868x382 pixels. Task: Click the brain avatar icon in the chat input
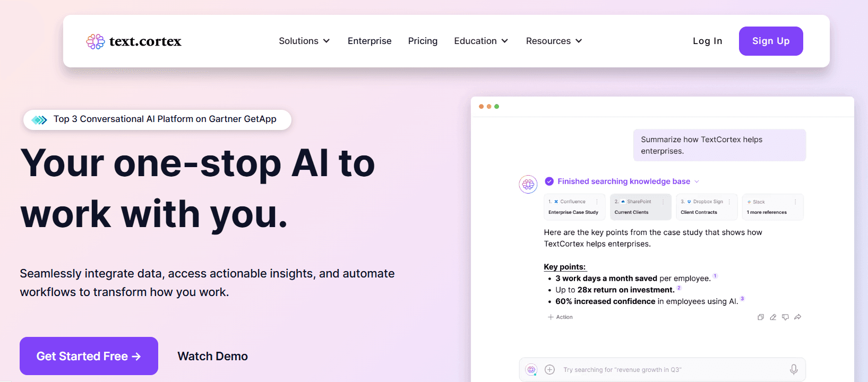[x=531, y=369]
